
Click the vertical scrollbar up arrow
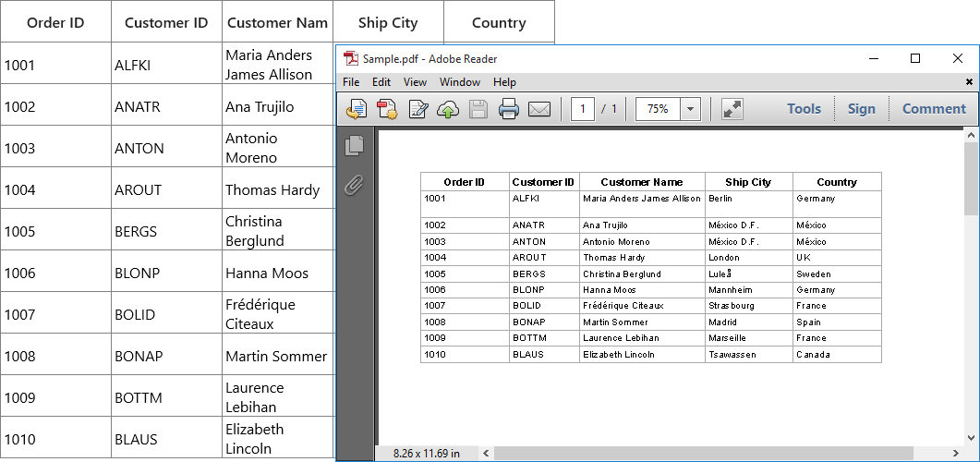(971, 134)
